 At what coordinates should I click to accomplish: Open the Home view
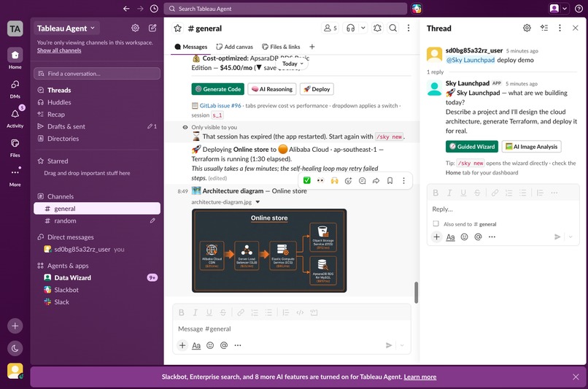pyautogui.click(x=15, y=59)
